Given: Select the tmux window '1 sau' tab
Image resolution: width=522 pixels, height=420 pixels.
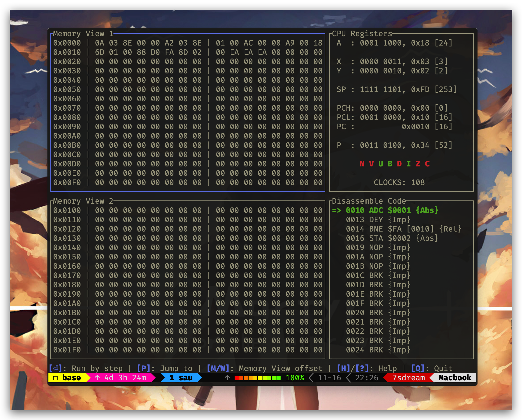Looking at the screenshot, I should pyautogui.click(x=181, y=378).
